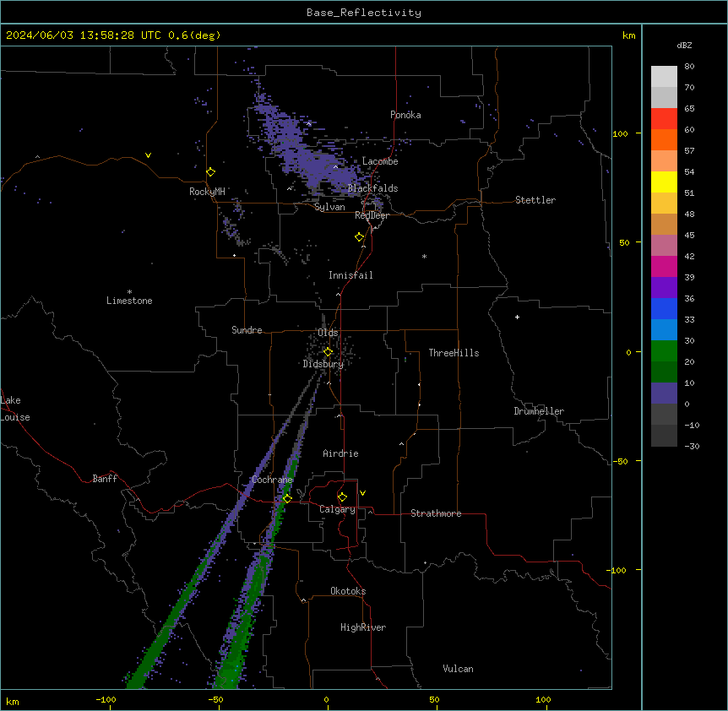Click the dBZ legend heading
Image resolution: width=728 pixels, height=711 pixels.
684,45
